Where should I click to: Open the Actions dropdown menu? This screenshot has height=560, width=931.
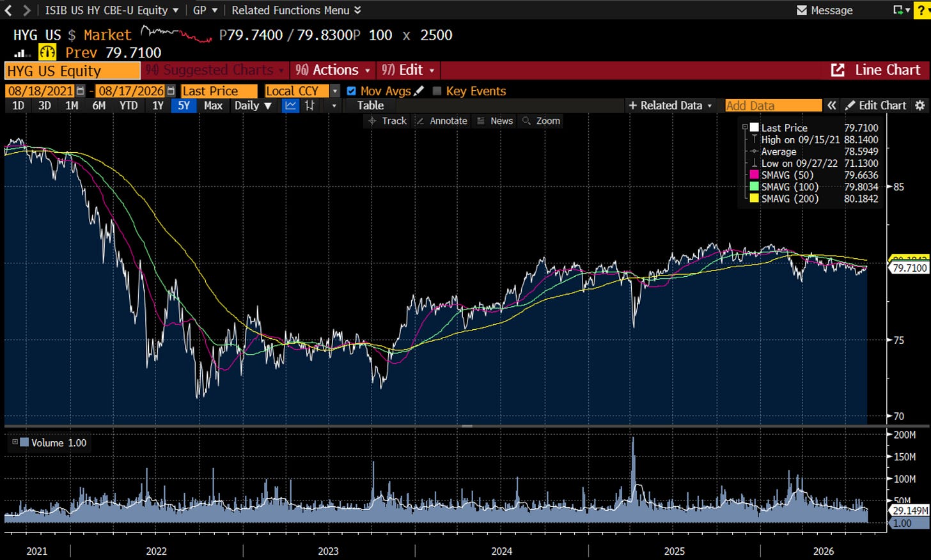[x=332, y=70]
